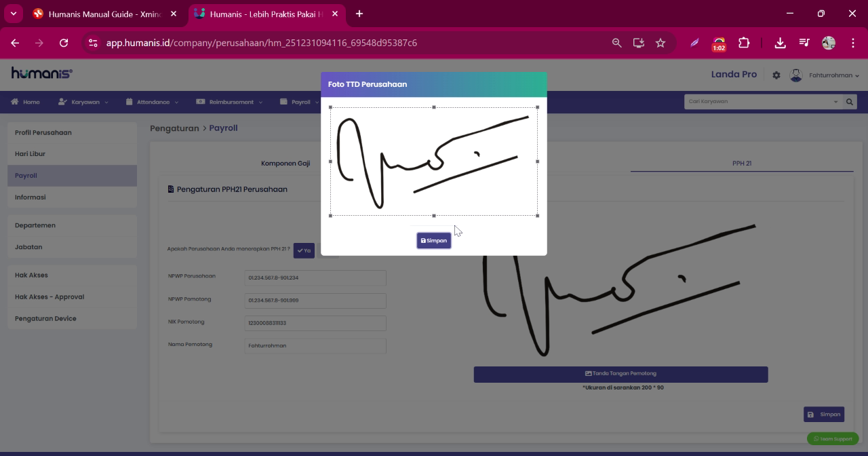
Task: Open Profil Perusahaan in the sidebar
Action: [x=72, y=132]
